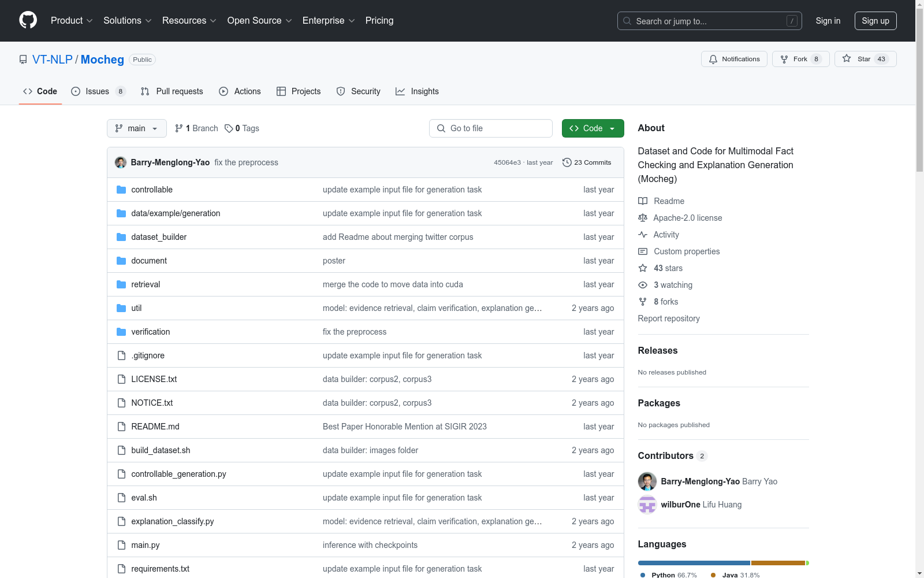Screen dimensions: 924x578
Task: Open commit 'Best Paper Honorable Mention at SIGIR 2023'
Action: click(405, 427)
